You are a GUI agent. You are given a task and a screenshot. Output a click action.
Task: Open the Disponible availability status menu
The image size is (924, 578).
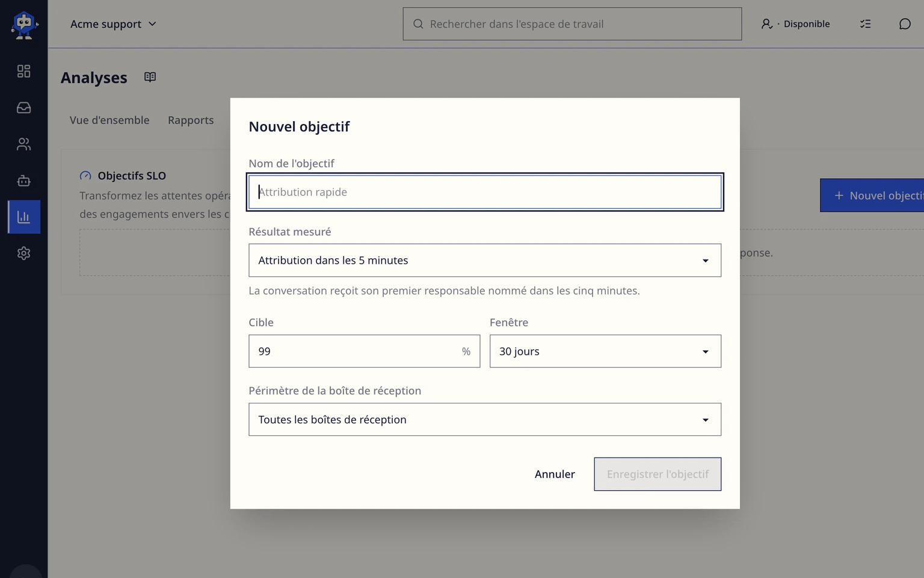795,24
